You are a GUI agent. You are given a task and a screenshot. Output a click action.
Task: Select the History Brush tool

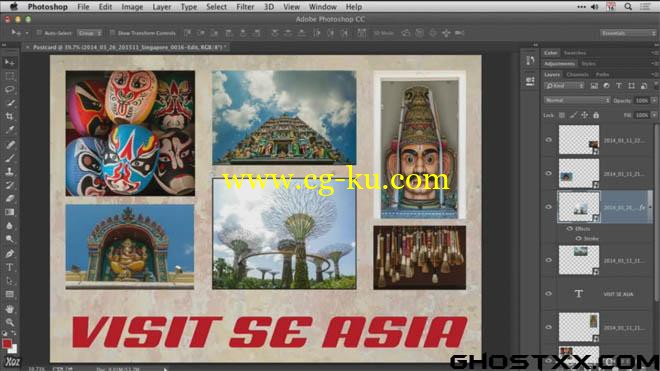coord(9,185)
